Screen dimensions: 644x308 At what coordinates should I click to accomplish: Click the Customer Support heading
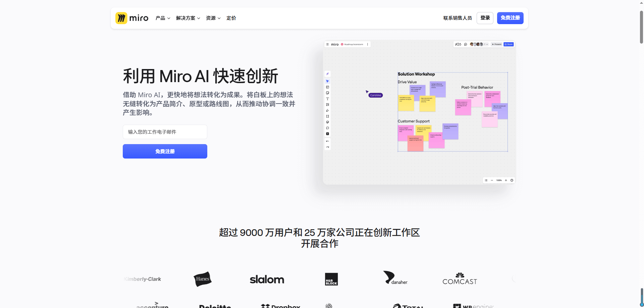click(414, 121)
